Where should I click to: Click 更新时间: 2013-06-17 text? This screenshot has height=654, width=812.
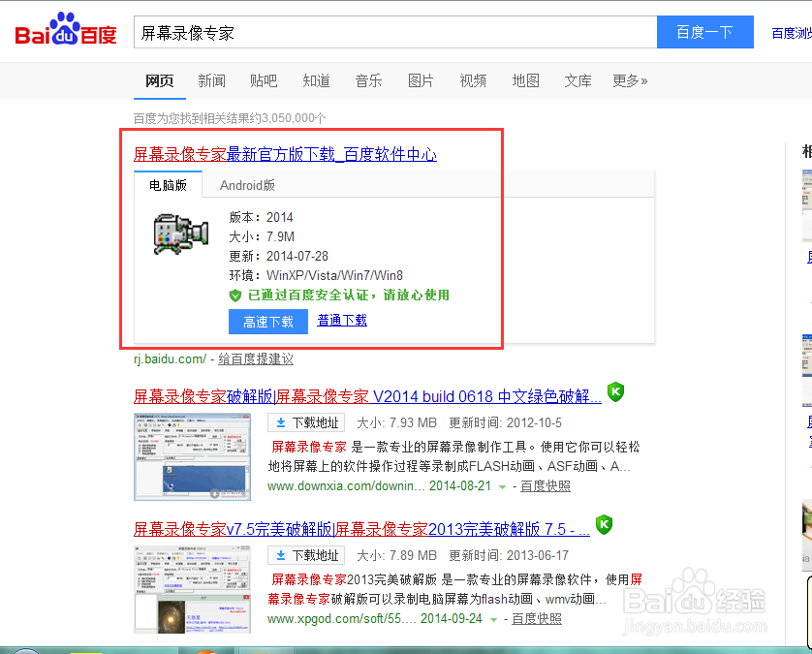(509, 555)
